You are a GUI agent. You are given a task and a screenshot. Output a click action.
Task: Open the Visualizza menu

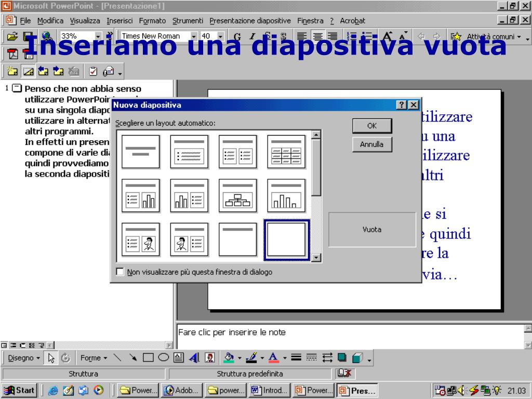85,21
